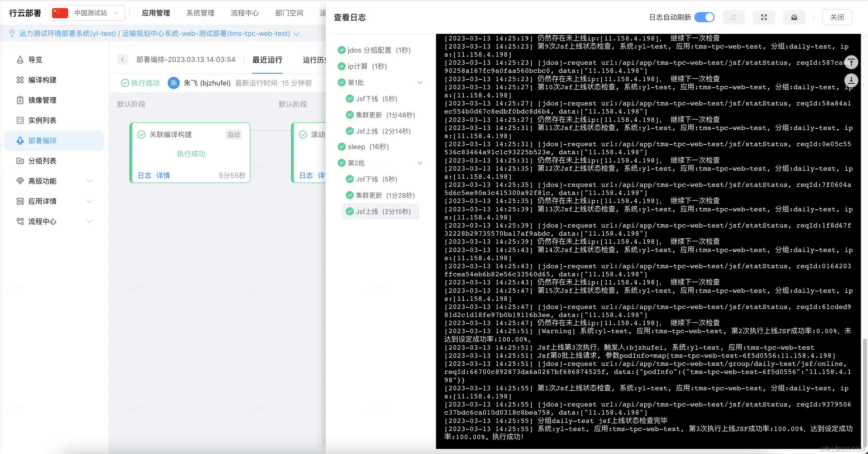Open 日志 link on 关联编译构建 card
Image resolution: width=868 pixels, height=454 pixels.
pos(144,175)
